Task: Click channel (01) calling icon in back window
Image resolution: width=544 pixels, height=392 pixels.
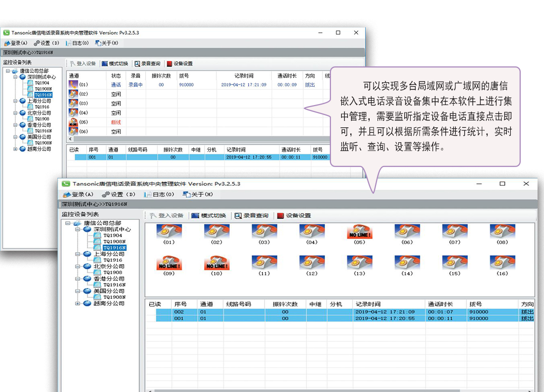Action: 73,84
